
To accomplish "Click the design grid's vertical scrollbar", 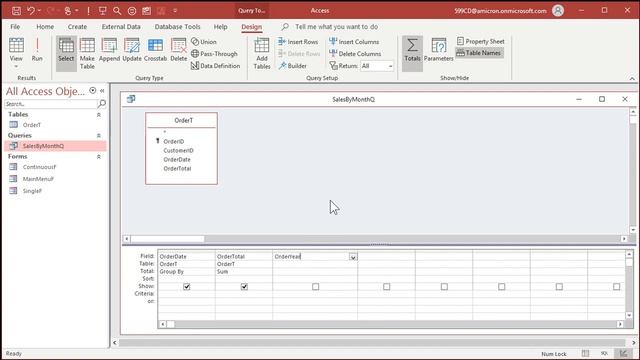I will [x=629, y=284].
